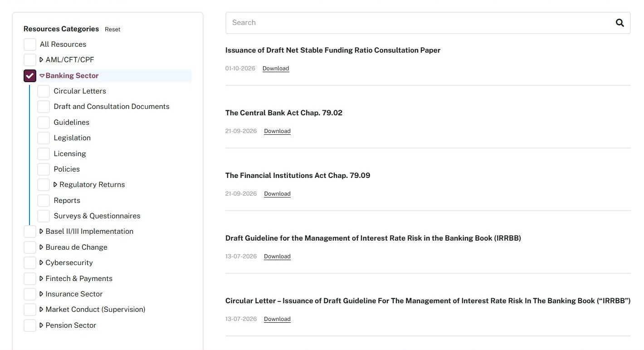Expand the Fintech & Payments arrow

[x=41, y=279]
